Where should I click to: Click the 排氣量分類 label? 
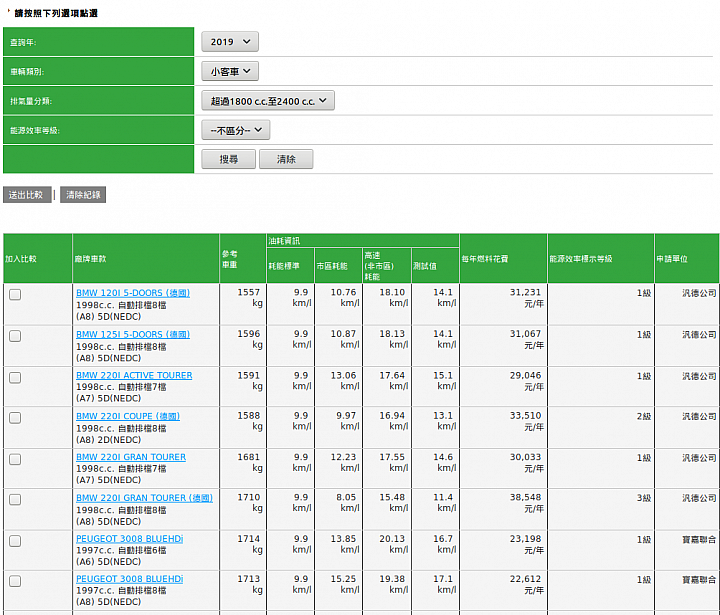pyautogui.click(x=31, y=101)
